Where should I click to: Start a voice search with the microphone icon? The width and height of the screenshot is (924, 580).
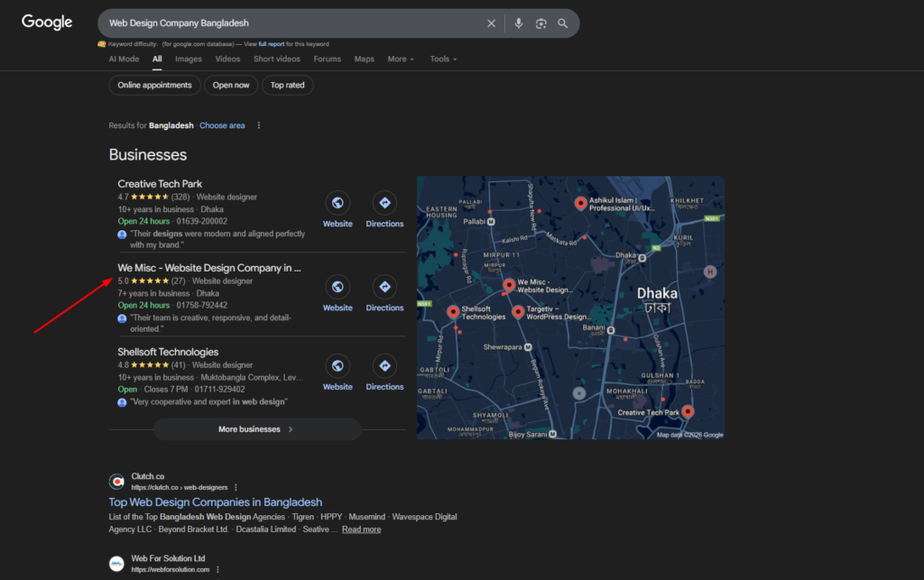tap(518, 23)
